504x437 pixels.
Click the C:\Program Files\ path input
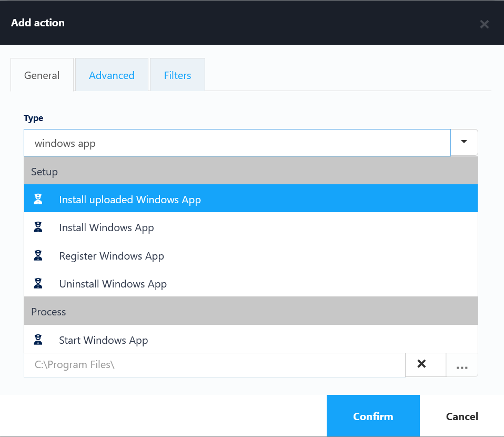(215, 364)
